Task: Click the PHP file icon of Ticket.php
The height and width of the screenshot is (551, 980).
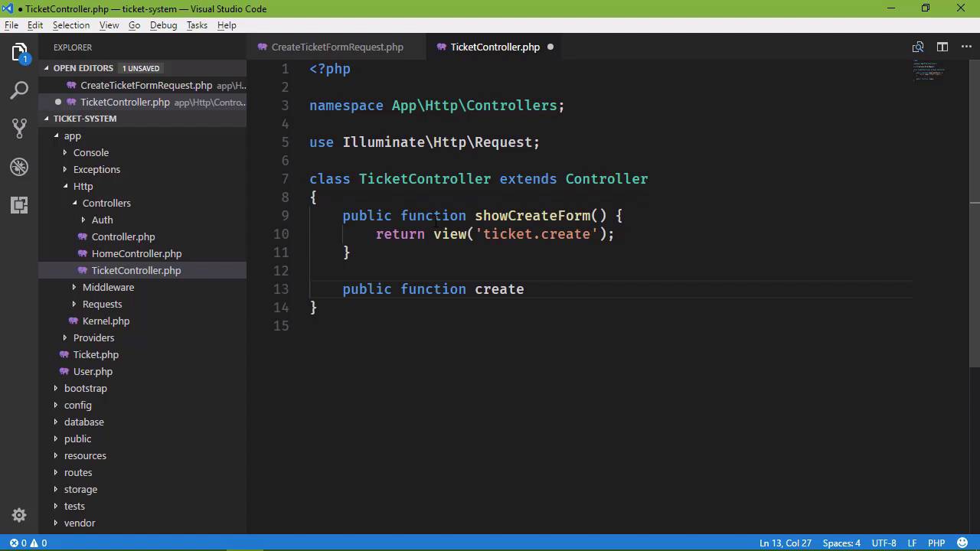Action: 66,354
